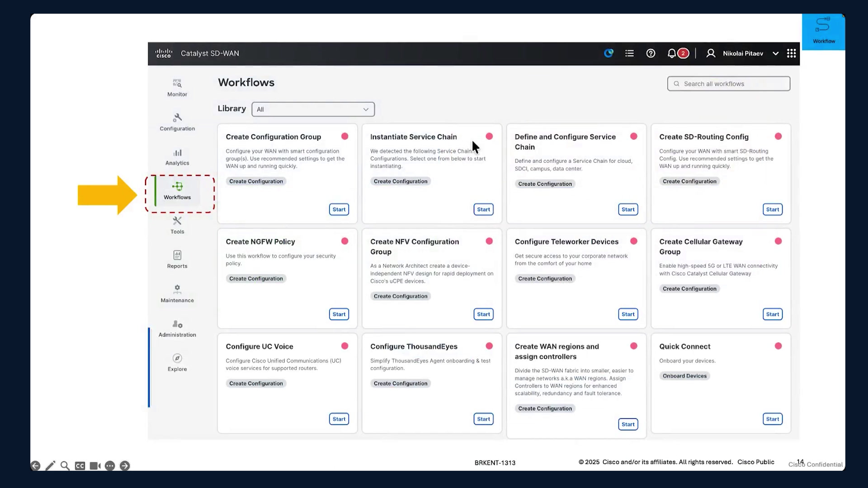Viewport: 868px width, 488px height.
Task: Open the Reports sidebar section
Action: click(177, 260)
